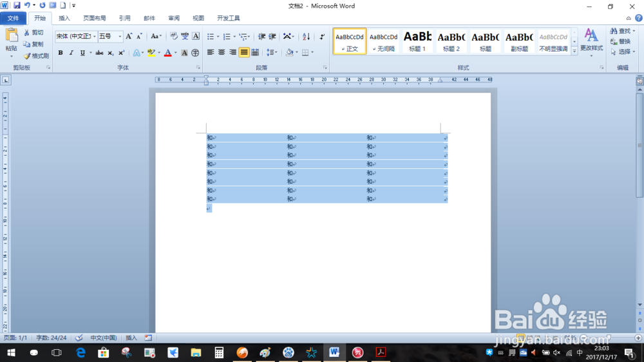Open the Change Case (Aa) dropdown
644x362 pixels.
tap(156, 37)
